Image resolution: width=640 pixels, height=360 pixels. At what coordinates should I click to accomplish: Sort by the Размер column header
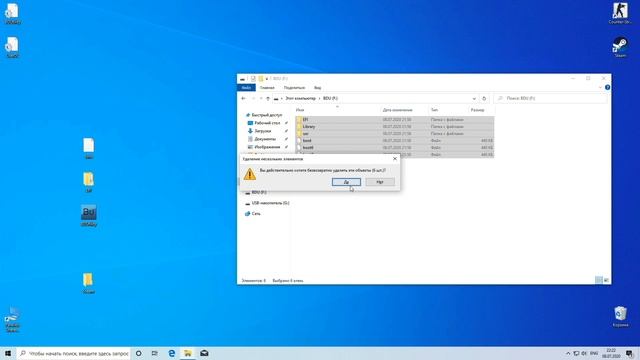(481, 110)
